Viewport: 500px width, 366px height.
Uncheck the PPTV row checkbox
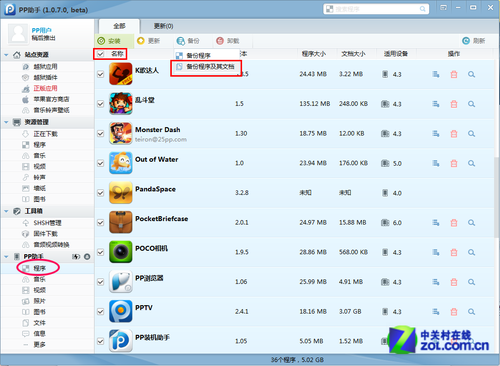100,311
